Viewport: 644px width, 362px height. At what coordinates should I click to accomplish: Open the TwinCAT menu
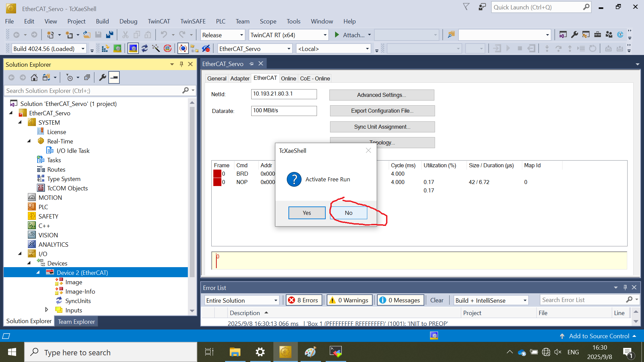click(x=159, y=21)
